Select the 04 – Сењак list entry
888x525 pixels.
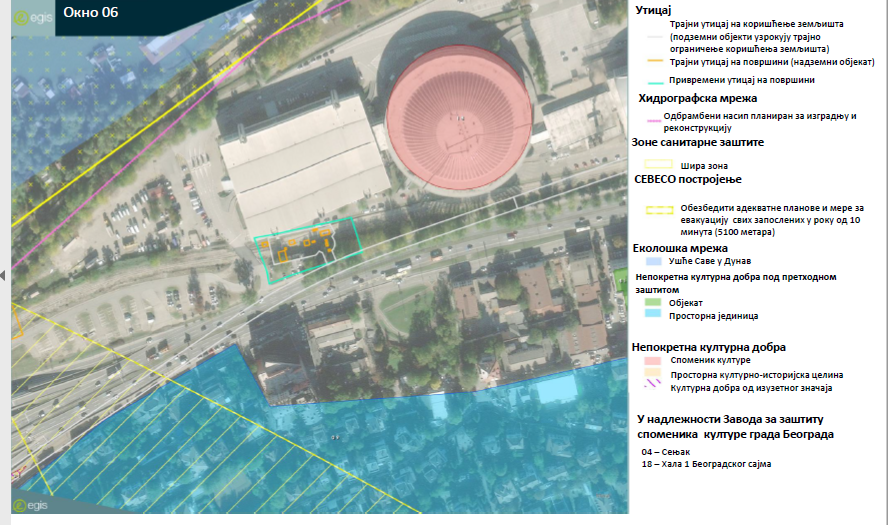666,452
